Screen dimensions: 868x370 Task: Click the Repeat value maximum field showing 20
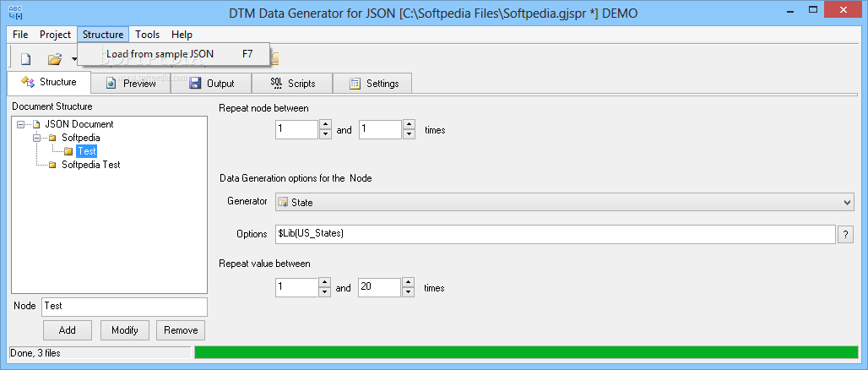point(379,287)
